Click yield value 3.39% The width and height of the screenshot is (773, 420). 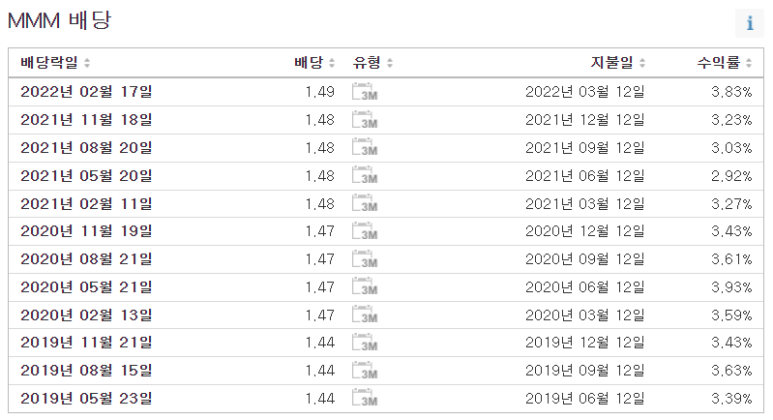pyautogui.click(x=732, y=399)
